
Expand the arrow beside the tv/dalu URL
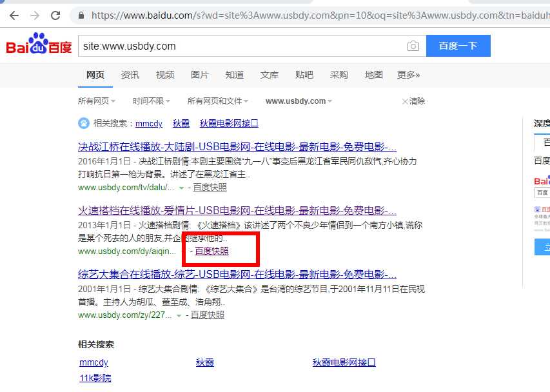pyautogui.click(x=181, y=188)
